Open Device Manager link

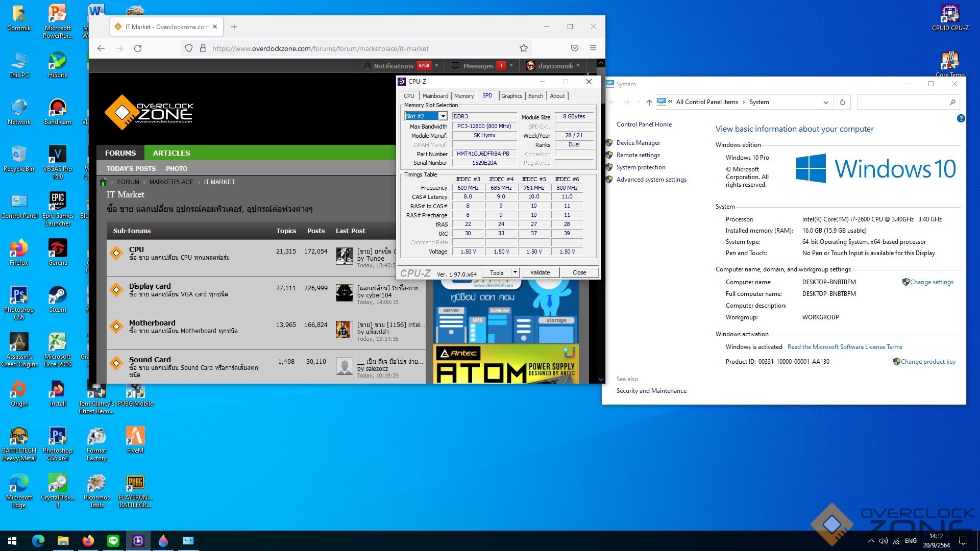tap(638, 143)
